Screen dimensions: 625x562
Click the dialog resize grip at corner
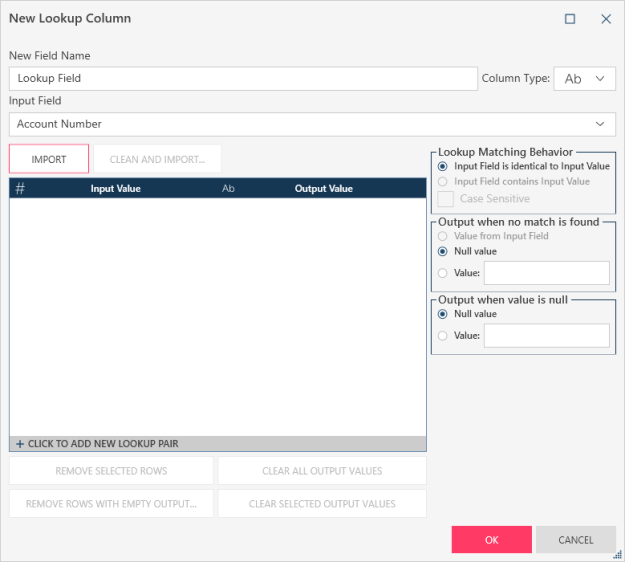pyautogui.click(x=618, y=554)
